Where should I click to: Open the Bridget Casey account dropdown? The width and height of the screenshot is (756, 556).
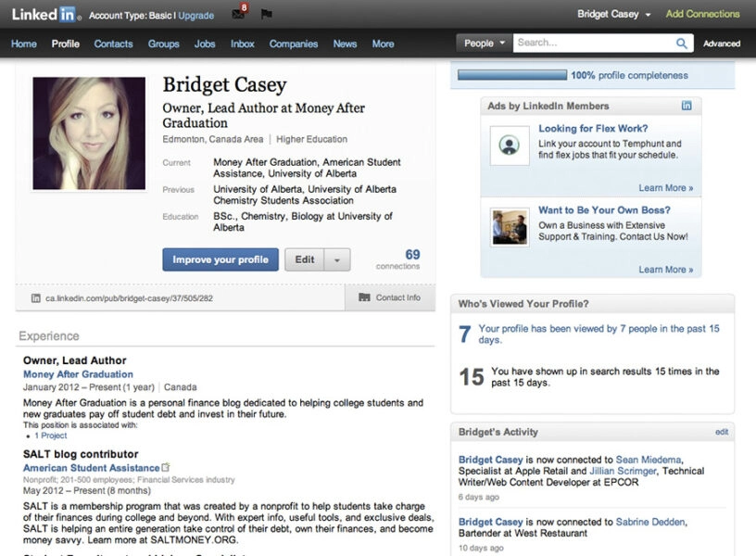613,15
